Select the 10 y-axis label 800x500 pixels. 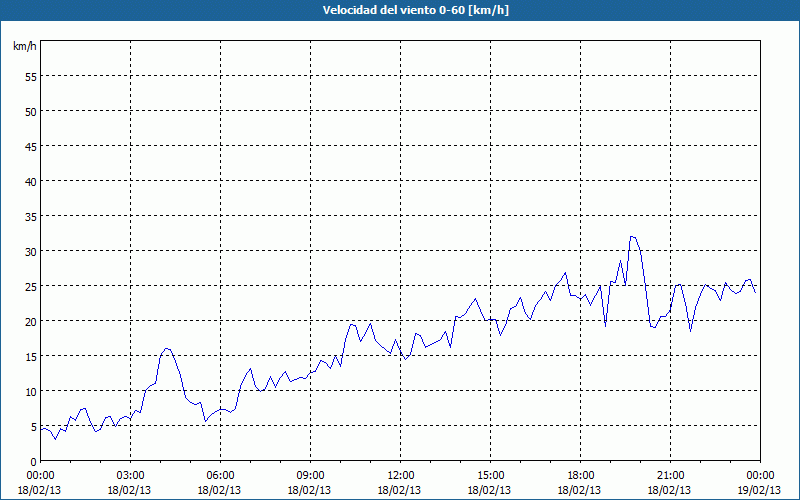tap(31, 392)
